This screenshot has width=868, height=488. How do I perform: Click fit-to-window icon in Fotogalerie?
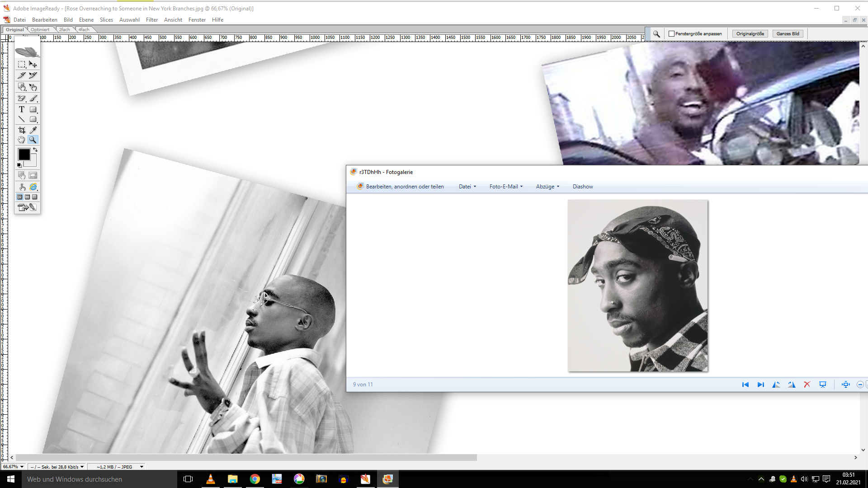(x=846, y=385)
